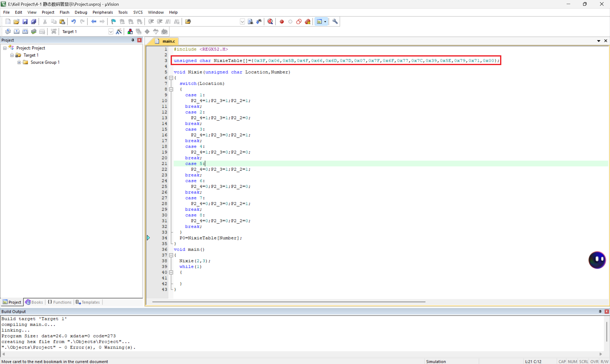The height and width of the screenshot is (364, 610).
Task: Open the Peripherals menu
Action: click(103, 12)
